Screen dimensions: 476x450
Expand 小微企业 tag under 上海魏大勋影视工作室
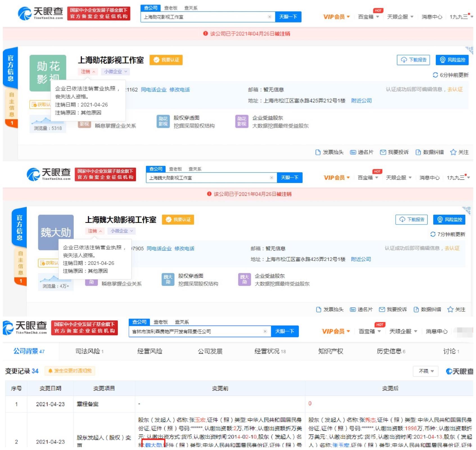pyautogui.click(x=122, y=231)
